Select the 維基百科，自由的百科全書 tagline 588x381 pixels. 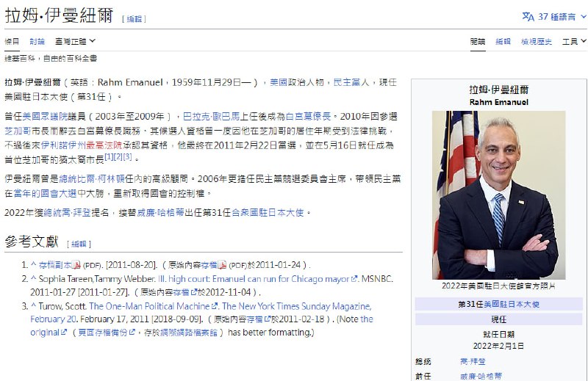[x=51, y=58]
